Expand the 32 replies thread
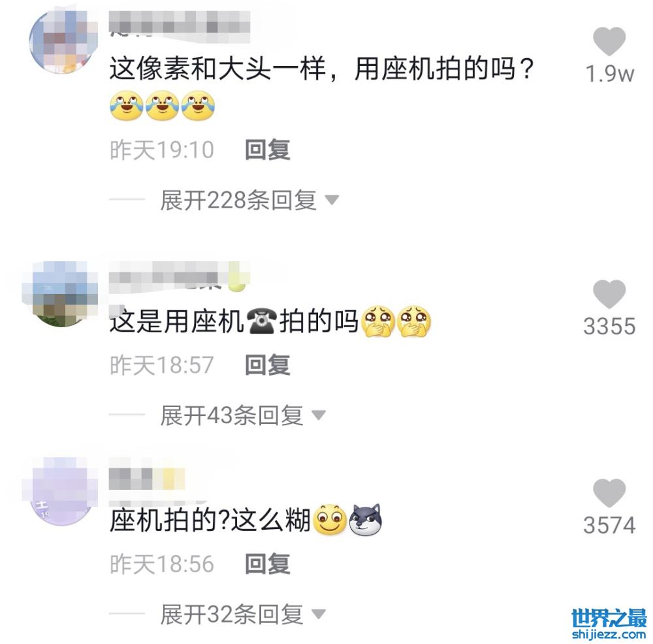Image resolution: width=653 pixels, height=644 pixels. (242, 614)
